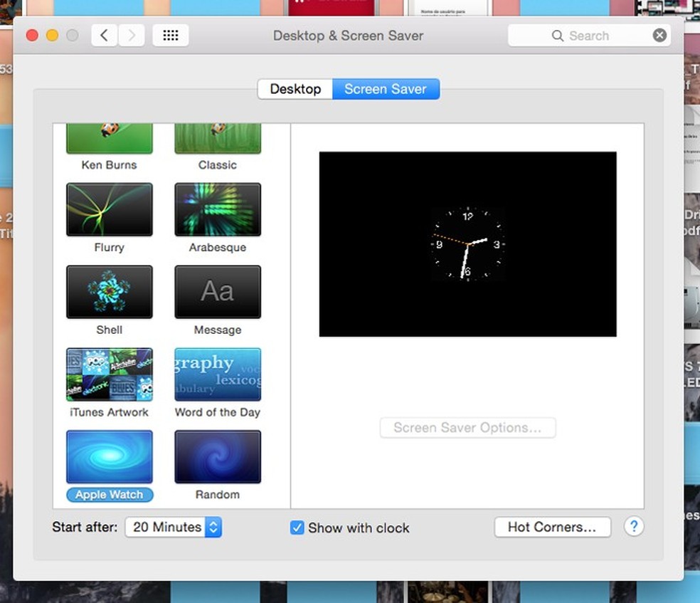Pick the Message screen saver thumbnail
Screen dimensions: 700x603
point(218,292)
